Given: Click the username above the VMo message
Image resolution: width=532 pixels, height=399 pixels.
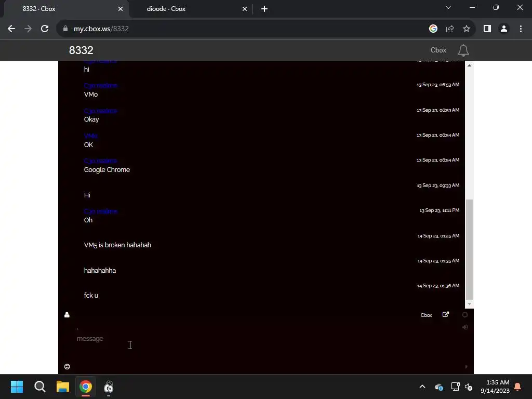Looking at the screenshot, I should (x=100, y=86).
